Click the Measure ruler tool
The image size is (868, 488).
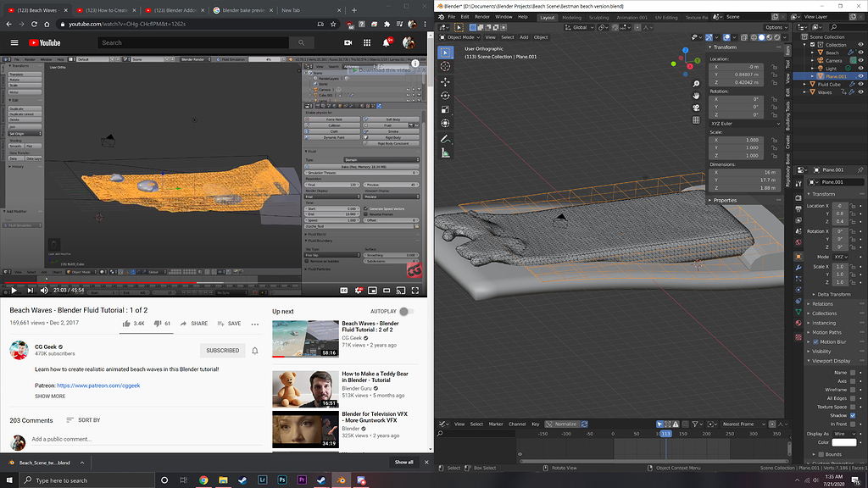pyautogui.click(x=446, y=153)
